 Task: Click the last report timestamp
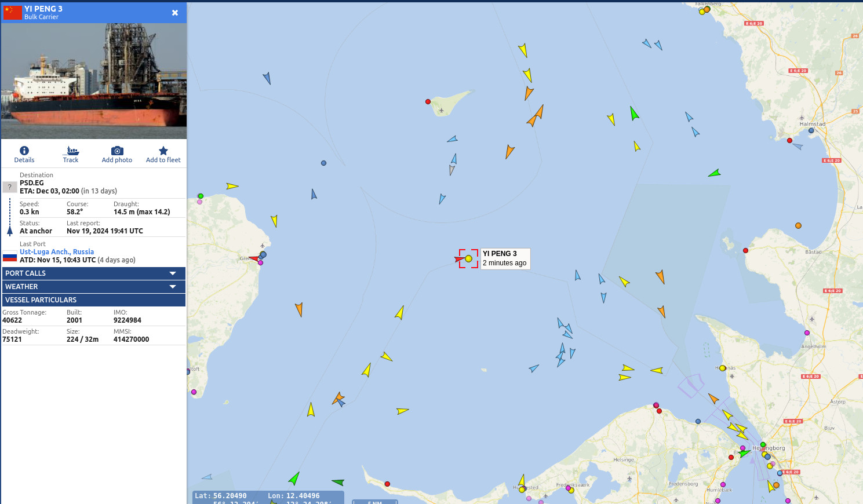pos(105,231)
